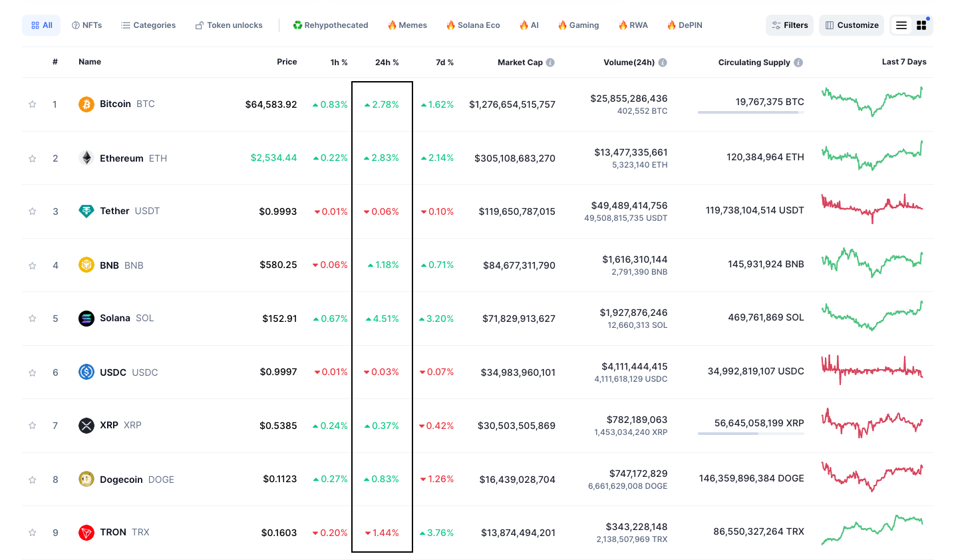Sort table by Price column
This screenshot has width=954, height=560.
pos(287,62)
